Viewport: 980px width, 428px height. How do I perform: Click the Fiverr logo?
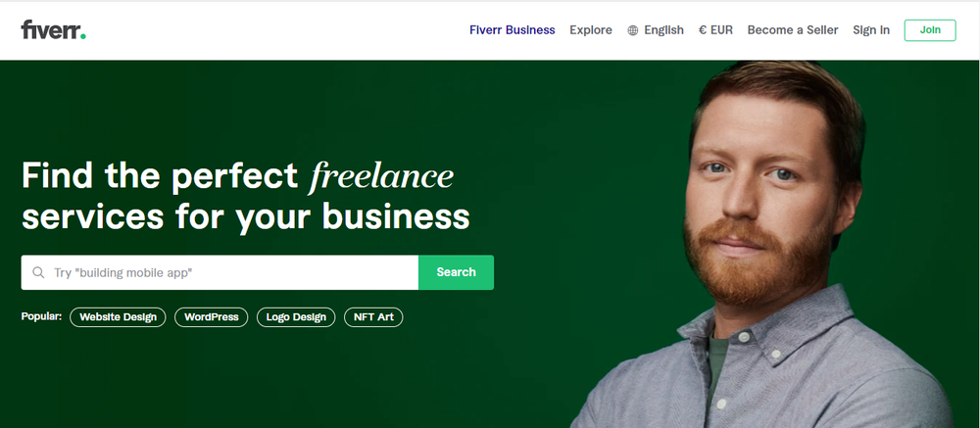pos(53,30)
